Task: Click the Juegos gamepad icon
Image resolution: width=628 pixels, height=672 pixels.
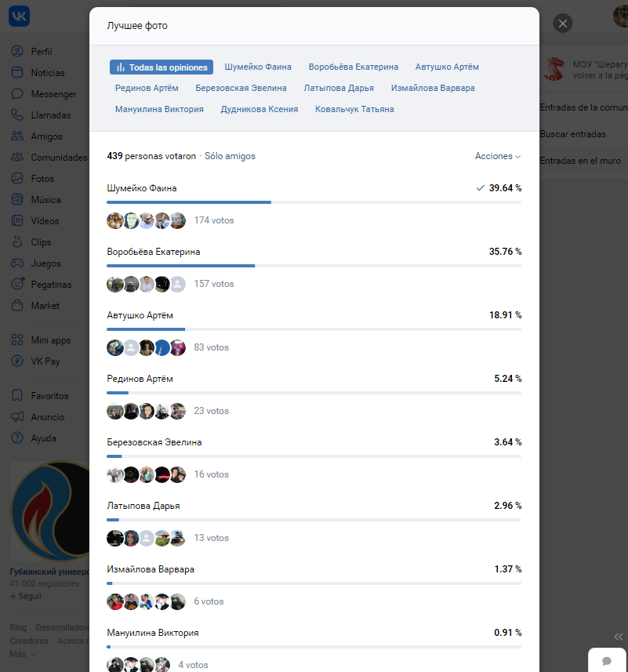Action: (x=17, y=263)
